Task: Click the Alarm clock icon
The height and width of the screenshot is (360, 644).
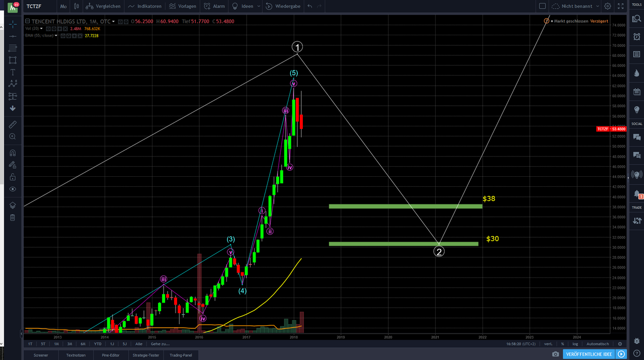Action: point(207,6)
